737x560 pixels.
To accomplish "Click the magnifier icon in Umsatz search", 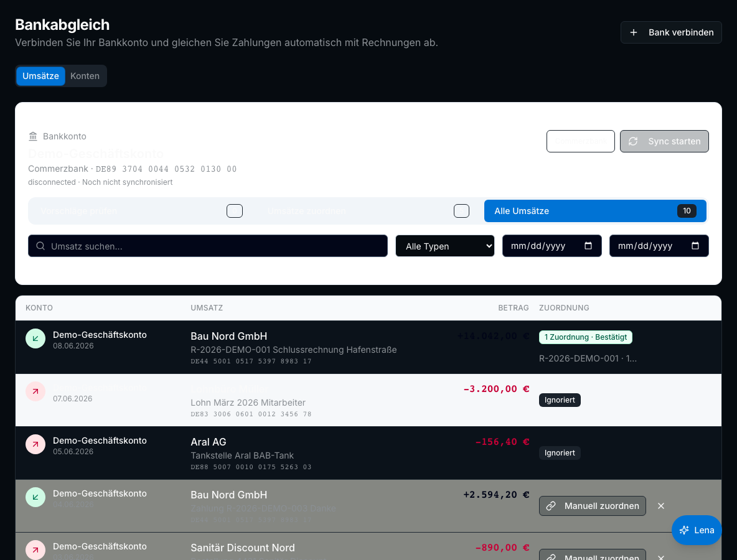I will [40, 246].
